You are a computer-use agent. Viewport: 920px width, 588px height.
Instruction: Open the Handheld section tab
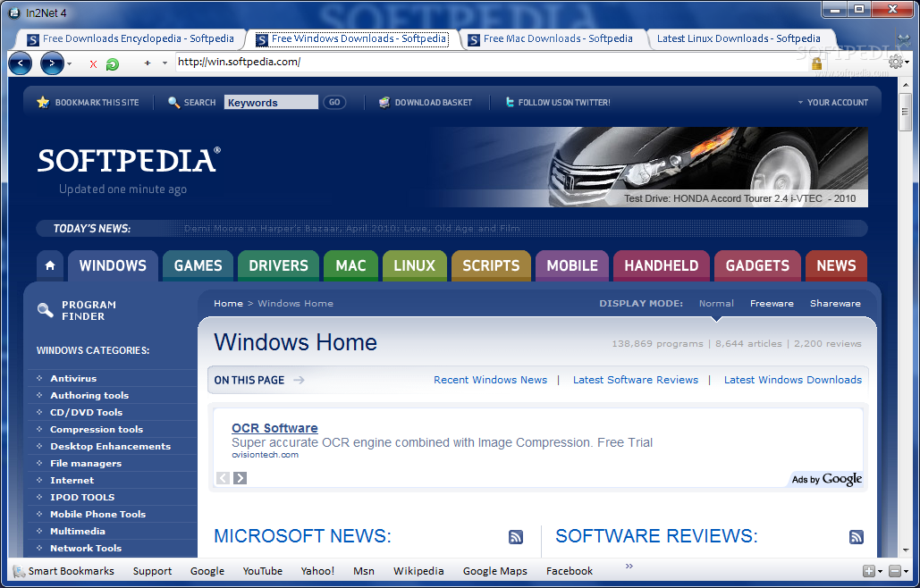coord(662,265)
